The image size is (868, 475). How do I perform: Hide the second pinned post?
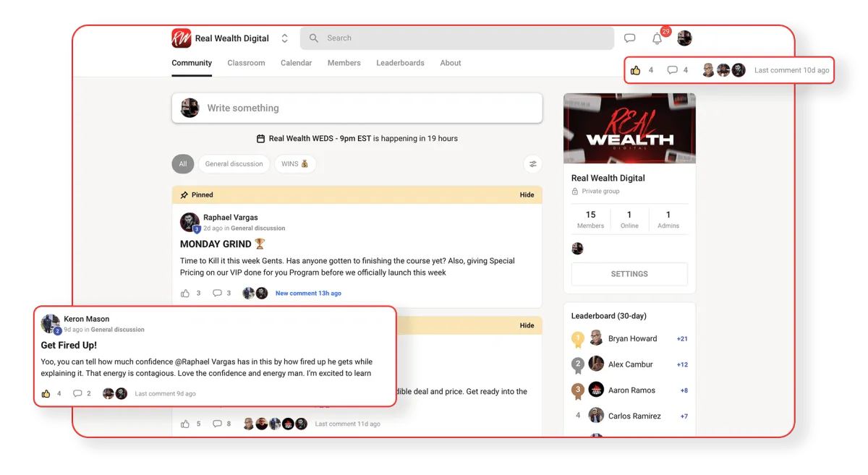527,325
